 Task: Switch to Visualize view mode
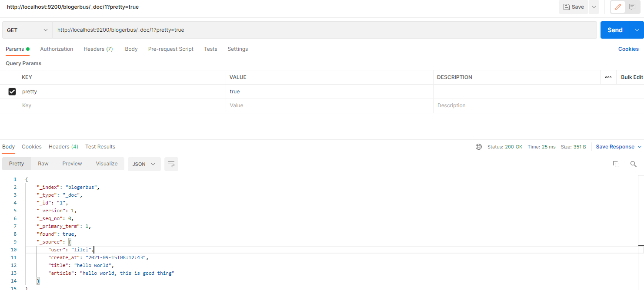[107, 164]
